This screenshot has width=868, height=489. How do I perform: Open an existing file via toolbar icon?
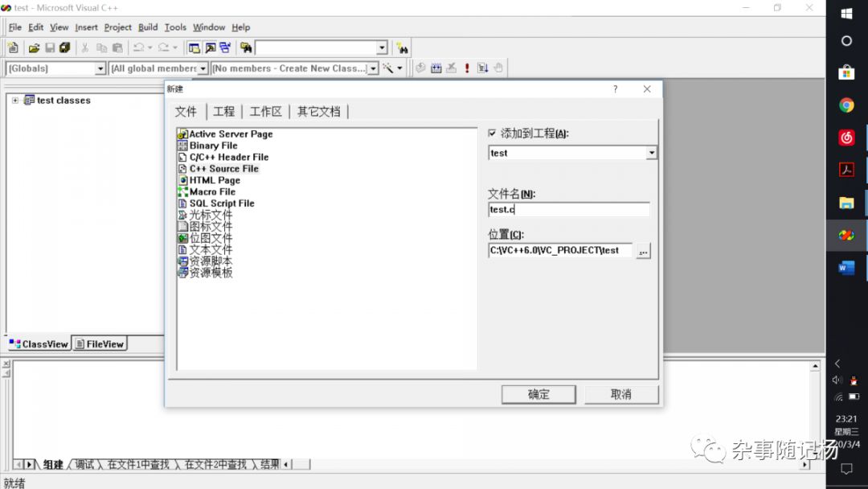(x=35, y=47)
